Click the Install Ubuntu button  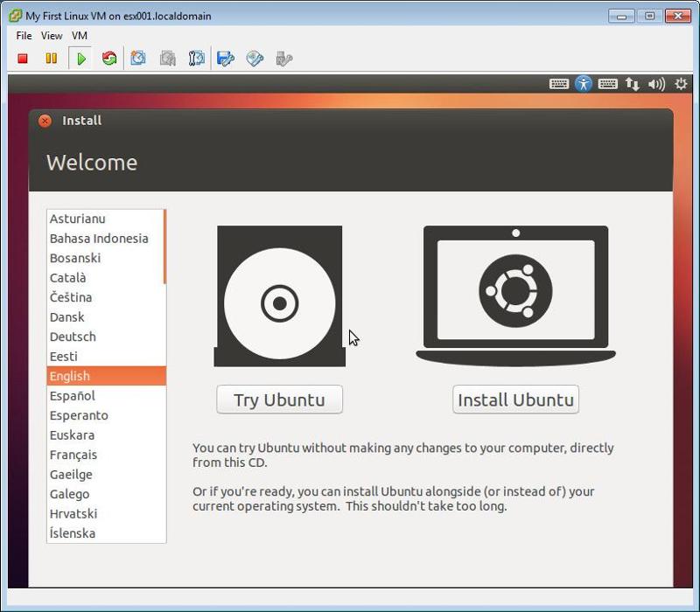click(515, 400)
